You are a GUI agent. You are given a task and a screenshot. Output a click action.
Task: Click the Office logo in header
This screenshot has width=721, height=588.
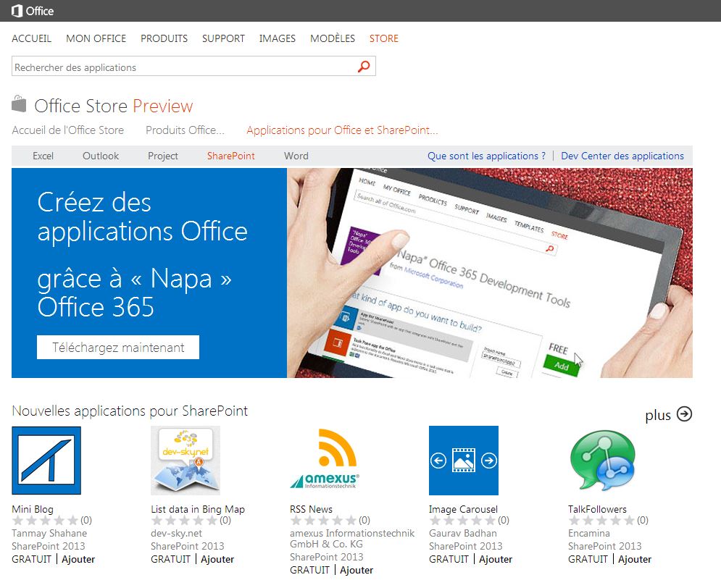33,11
